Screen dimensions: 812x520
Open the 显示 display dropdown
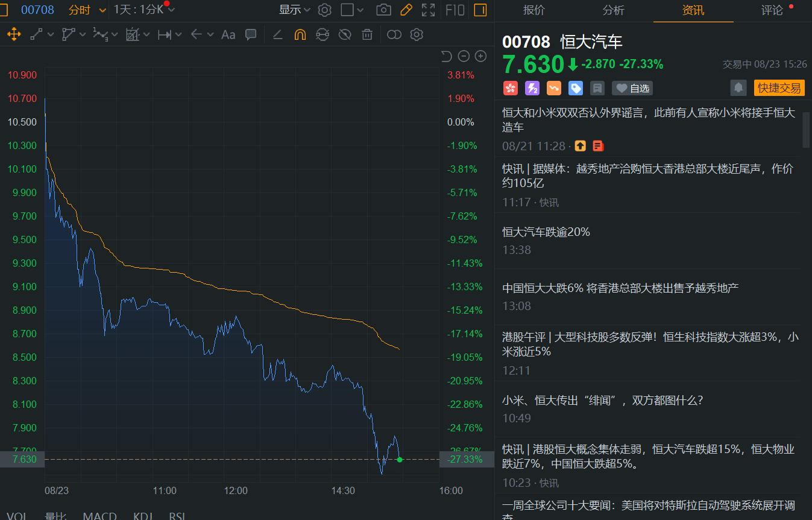coord(295,10)
